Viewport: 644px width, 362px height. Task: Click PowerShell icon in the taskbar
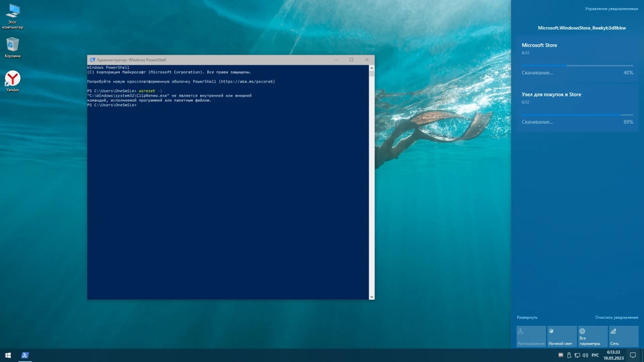[x=25, y=355]
